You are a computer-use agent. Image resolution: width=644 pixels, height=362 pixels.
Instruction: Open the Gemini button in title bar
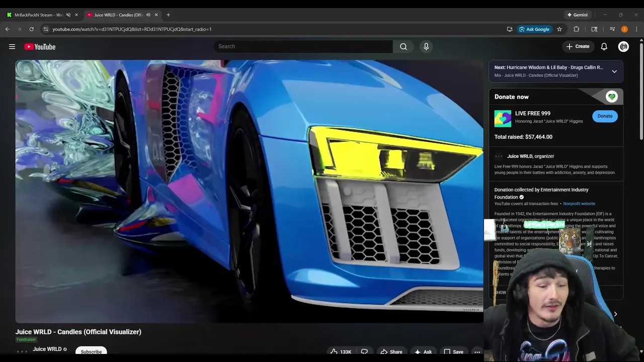pyautogui.click(x=577, y=15)
